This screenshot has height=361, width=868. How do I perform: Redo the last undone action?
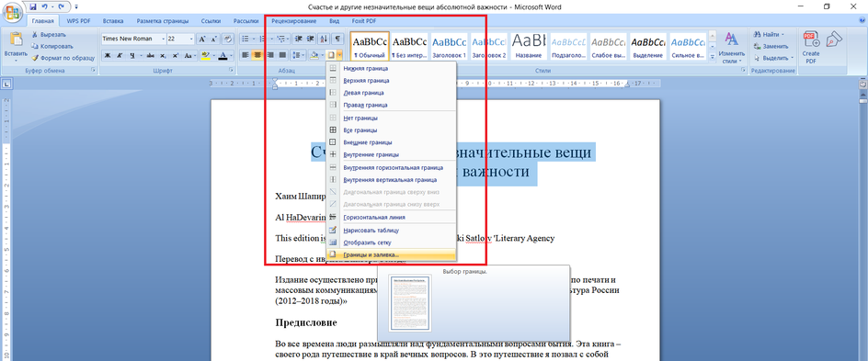click(61, 6)
